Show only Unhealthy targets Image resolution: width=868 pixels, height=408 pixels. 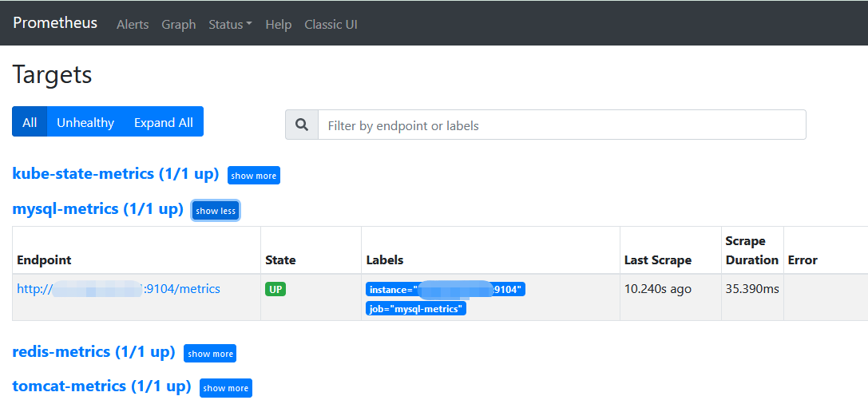[x=85, y=122]
